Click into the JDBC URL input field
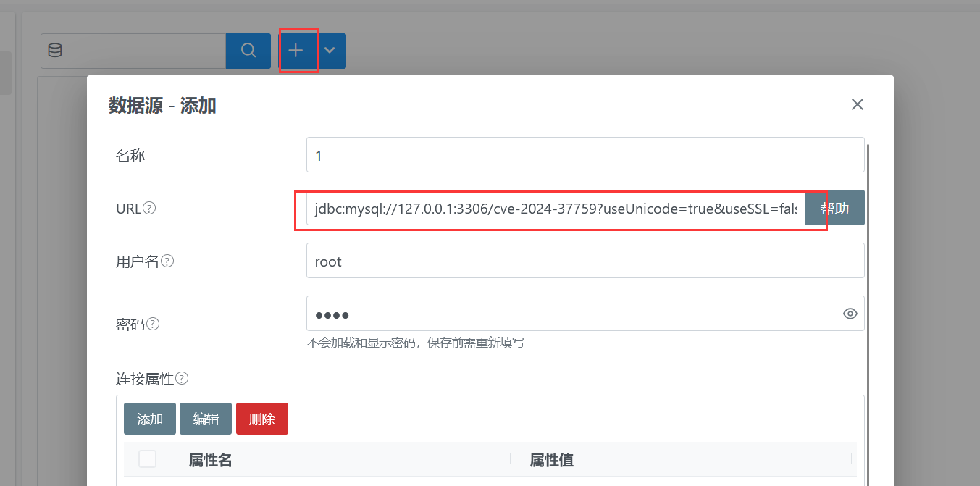 [555, 209]
